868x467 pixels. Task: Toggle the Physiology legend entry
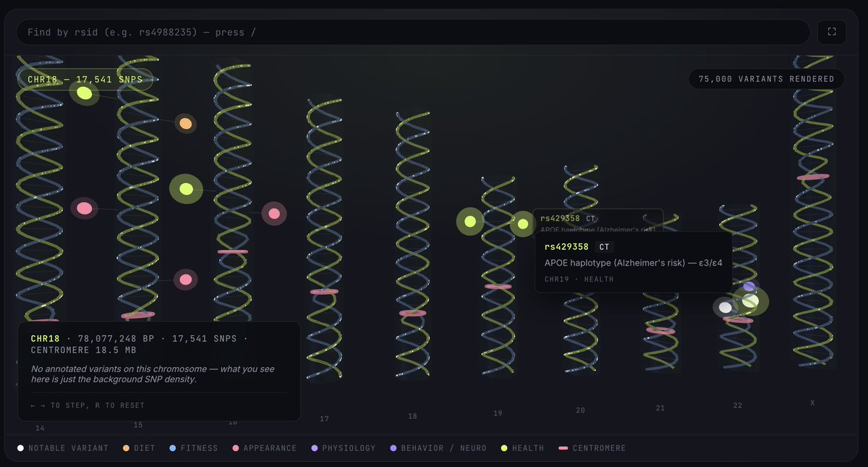pyautogui.click(x=342, y=448)
